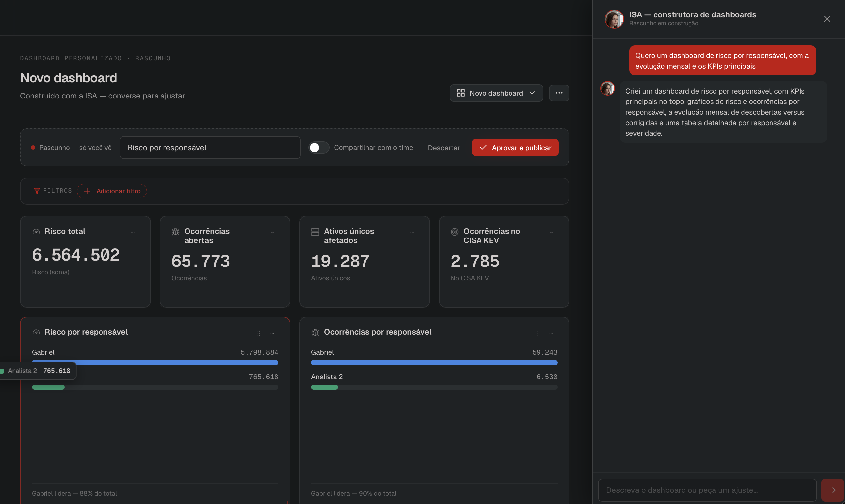The width and height of the screenshot is (845, 504).
Task: Click the gauge icon on Risco total card
Action: click(36, 232)
